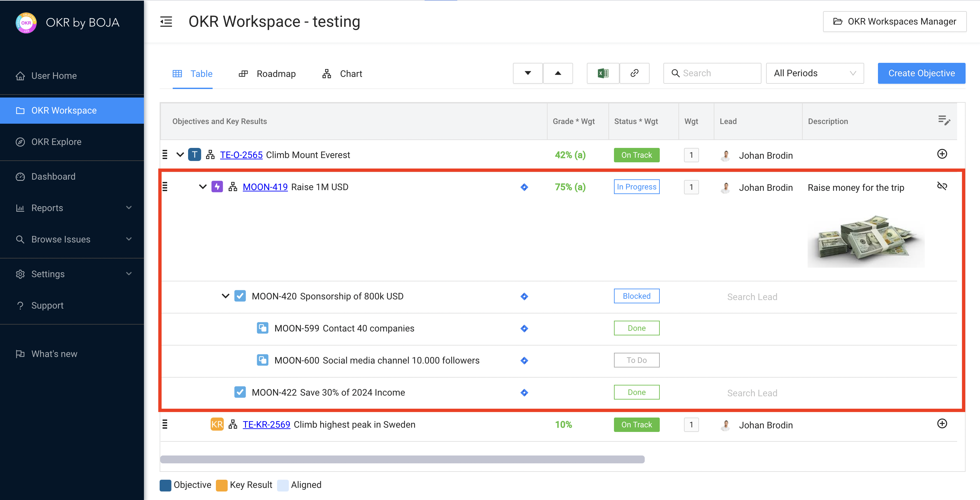Click the Create Objective button
980x500 pixels.
(921, 73)
